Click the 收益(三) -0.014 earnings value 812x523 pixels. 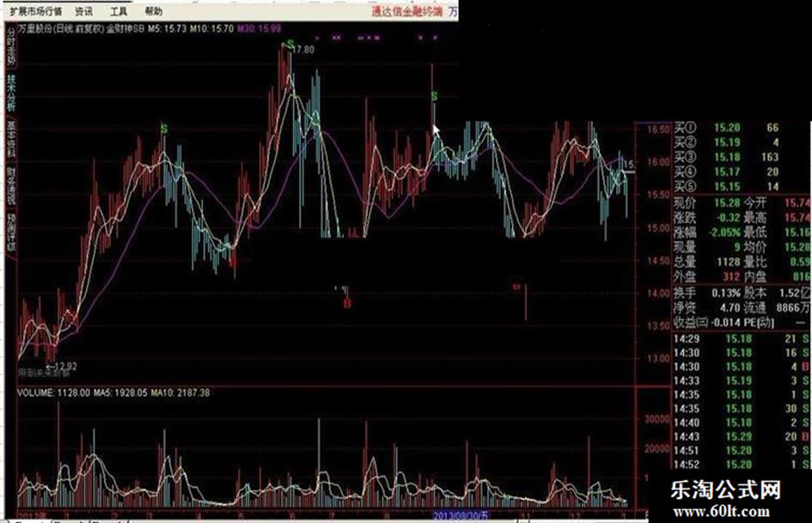coord(725,323)
